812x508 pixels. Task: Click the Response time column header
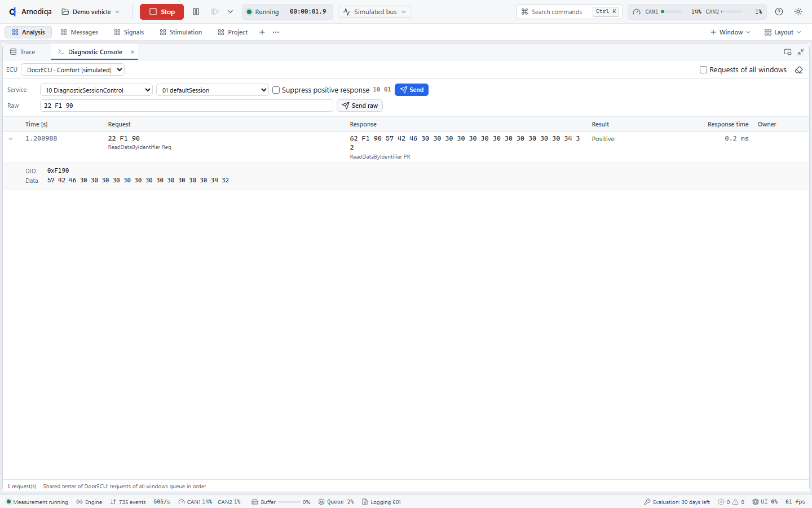pyautogui.click(x=728, y=124)
